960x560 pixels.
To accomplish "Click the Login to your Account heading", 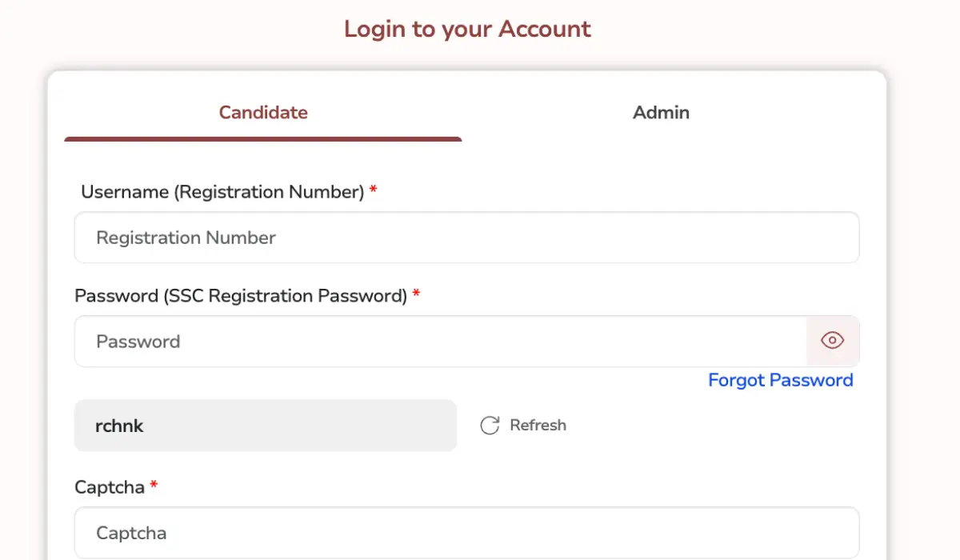I will 467,30.
